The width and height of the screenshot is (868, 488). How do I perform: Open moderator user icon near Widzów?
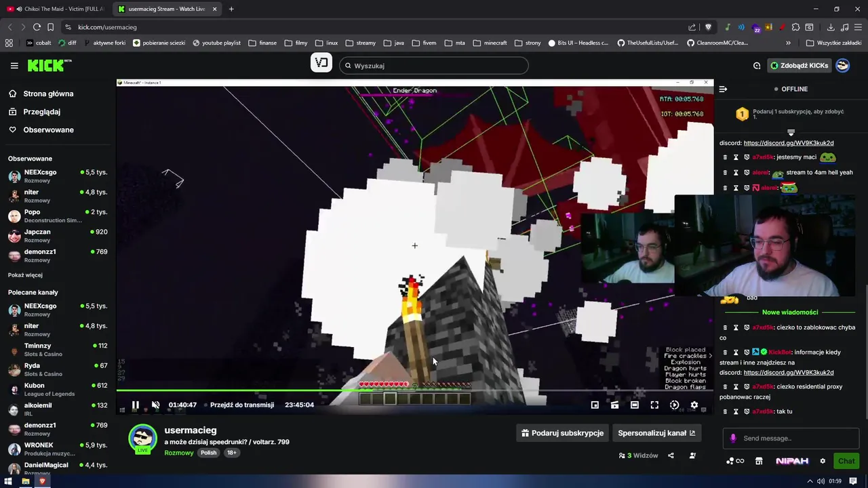[x=692, y=455]
